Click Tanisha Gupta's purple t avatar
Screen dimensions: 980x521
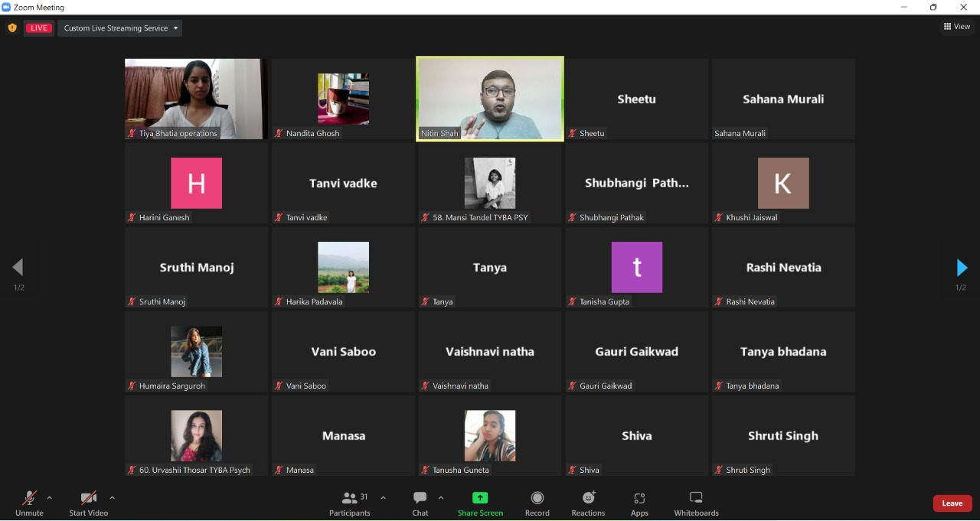pyautogui.click(x=637, y=268)
